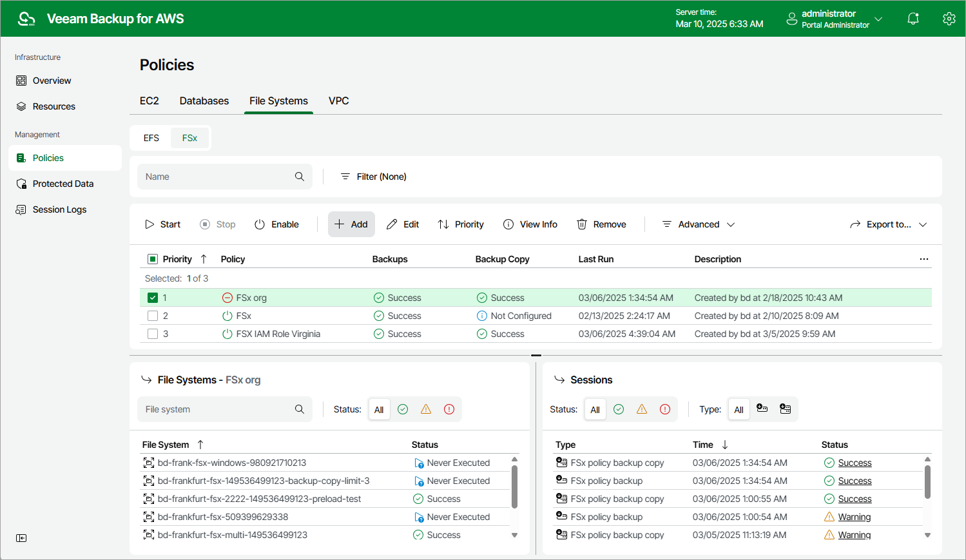Open the Warning link for FSx policy backup
966x560 pixels.
coord(854,517)
